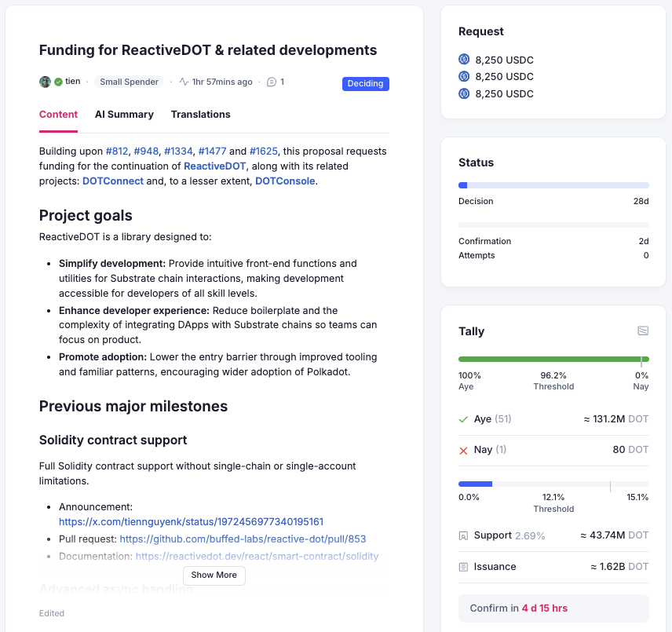The height and width of the screenshot is (632, 672).
Task: Click the green Aye checkmark icon
Action: tap(463, 419)
